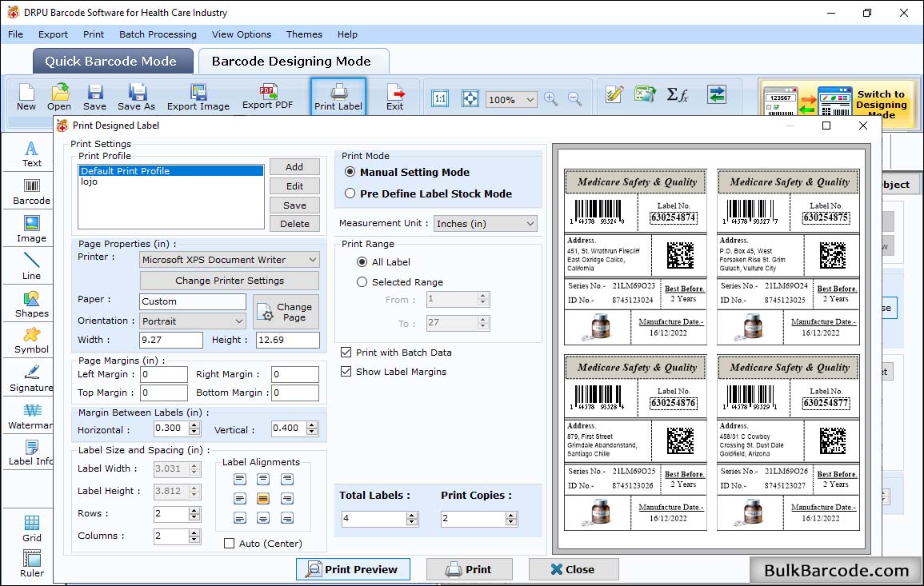Viewport: 924px width, 586px height.
Task: Open a file with the Open icon
Action: click(x=59, y=98)
